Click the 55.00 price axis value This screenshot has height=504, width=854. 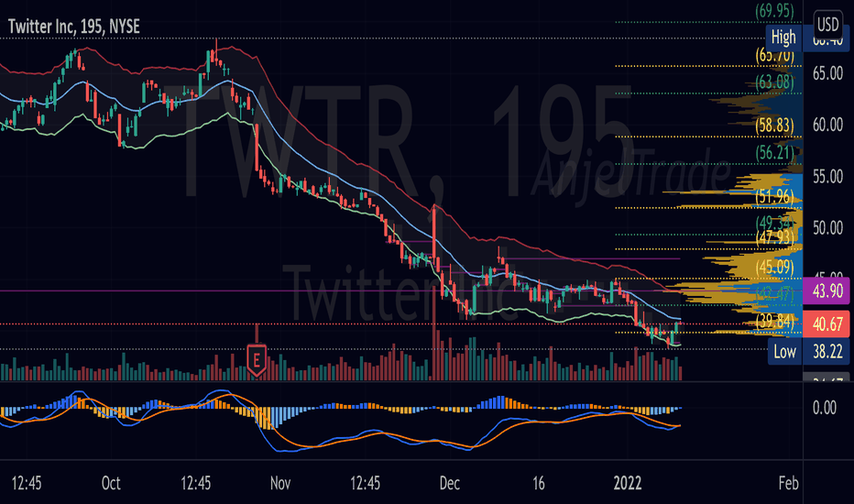point(827,177)
